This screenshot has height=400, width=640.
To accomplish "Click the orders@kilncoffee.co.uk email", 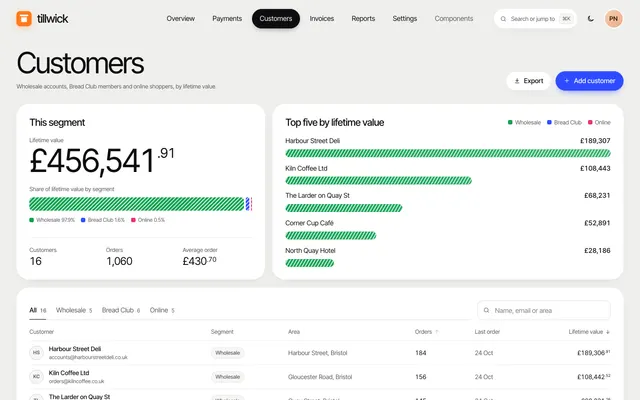I will pos(76,381).
